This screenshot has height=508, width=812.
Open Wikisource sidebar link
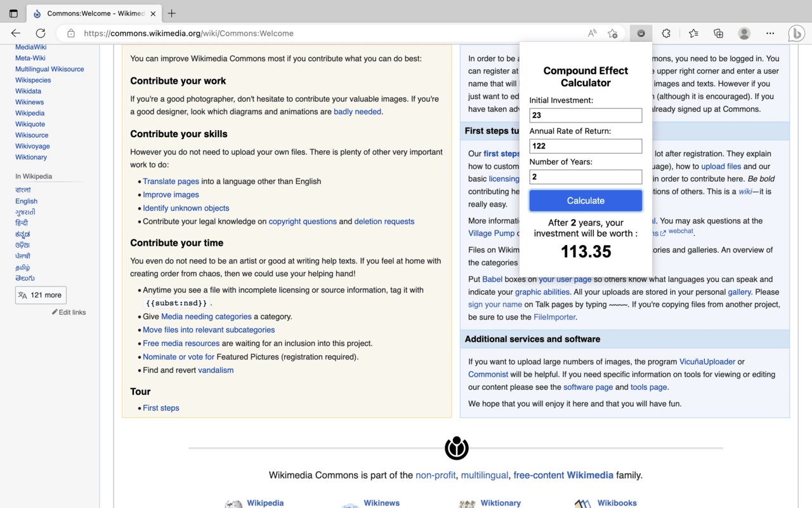[32, 135]
